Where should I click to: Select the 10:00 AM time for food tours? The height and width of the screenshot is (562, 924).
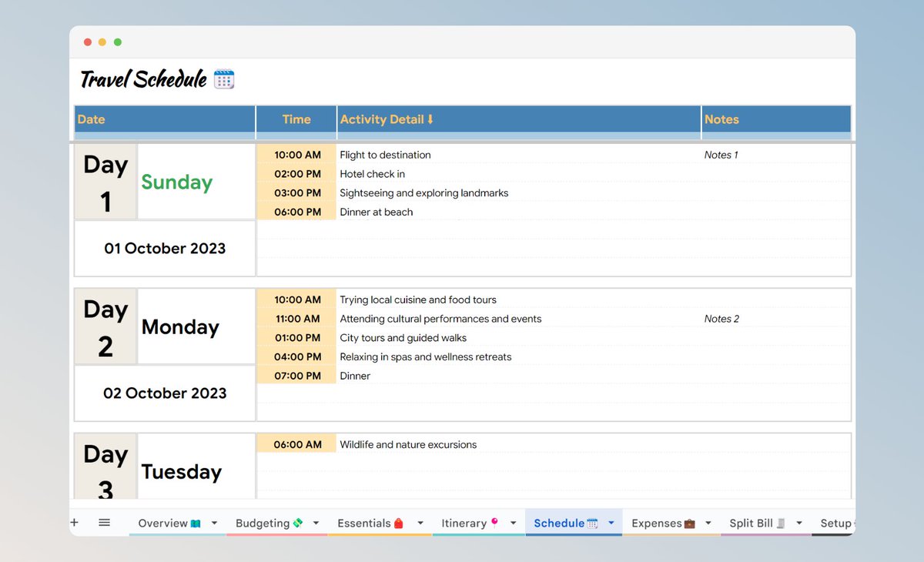click(296, 299)
